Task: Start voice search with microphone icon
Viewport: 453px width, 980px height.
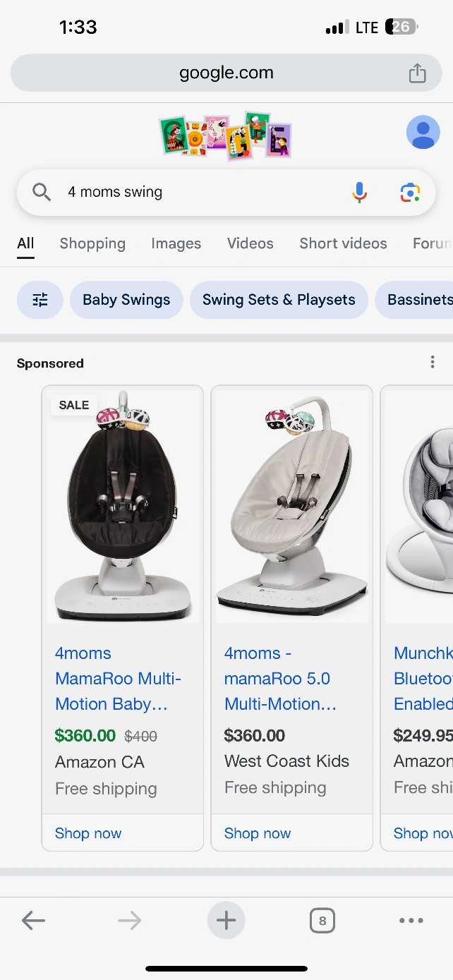Action: tap(359, 192)
